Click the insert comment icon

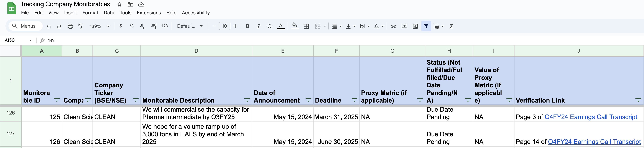(404, 26)
